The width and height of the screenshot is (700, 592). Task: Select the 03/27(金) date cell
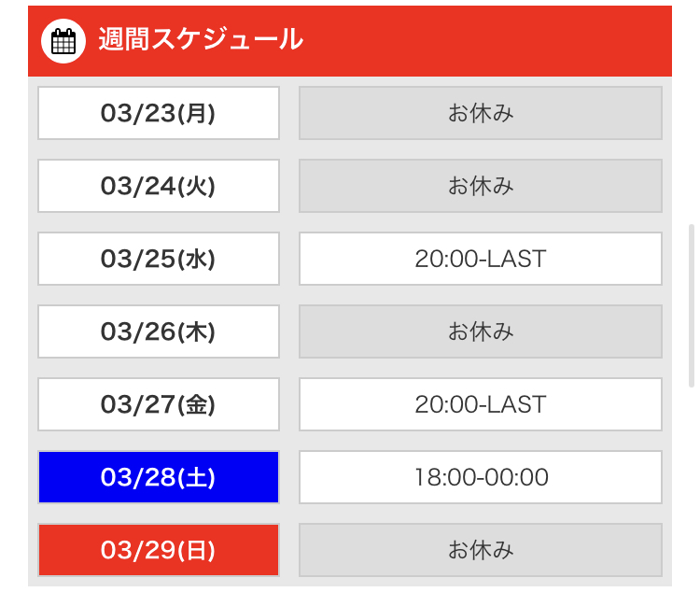tap(159, 404)
